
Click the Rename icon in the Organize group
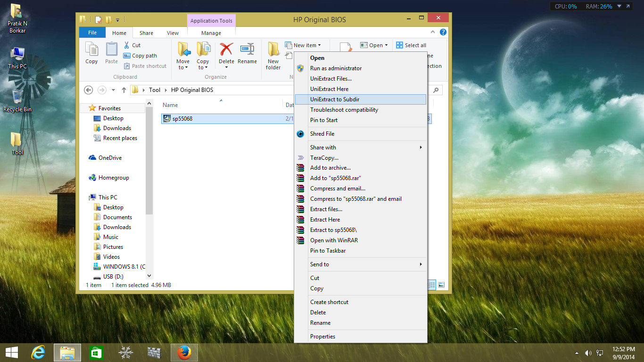pyautogui.click(x=247, y=49)
